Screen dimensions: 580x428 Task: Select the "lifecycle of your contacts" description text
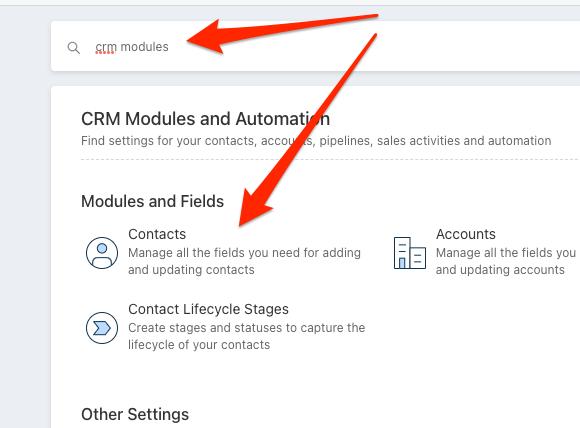199,345
